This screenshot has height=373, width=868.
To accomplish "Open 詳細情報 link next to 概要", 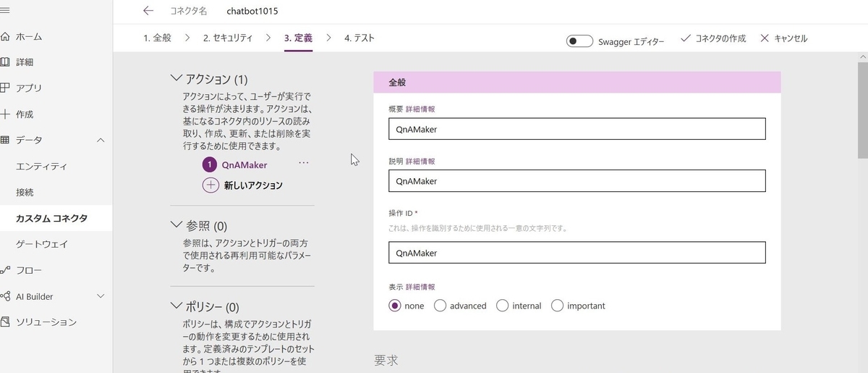I will click(420, 109).
